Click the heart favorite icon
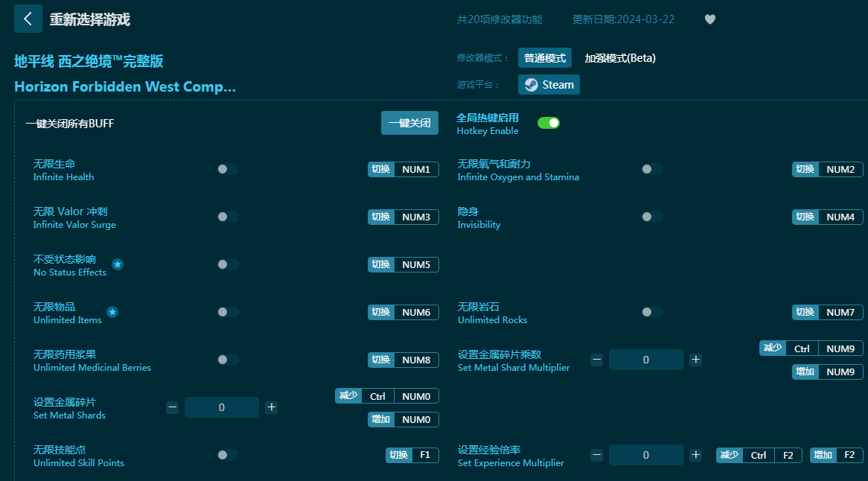868x481 pixels. point(710,19)
